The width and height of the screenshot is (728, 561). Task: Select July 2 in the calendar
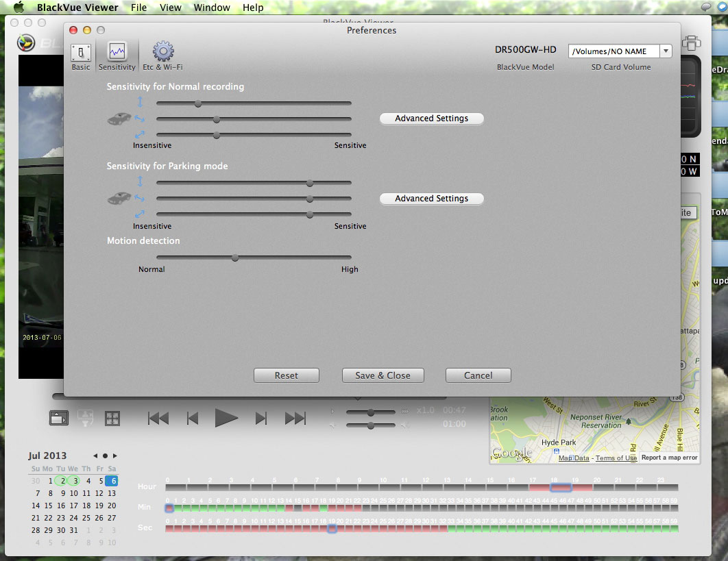[62, 481]
